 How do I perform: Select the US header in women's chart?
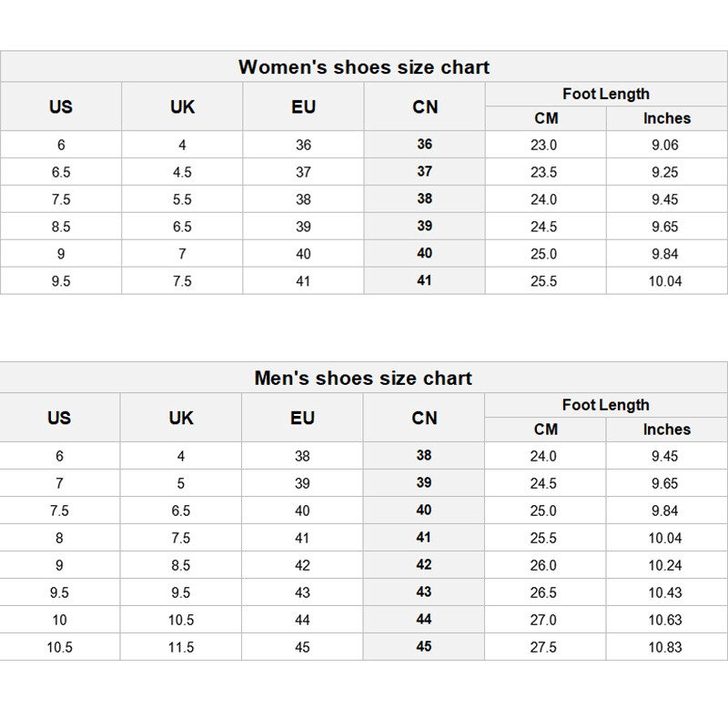tap(61, 106)
